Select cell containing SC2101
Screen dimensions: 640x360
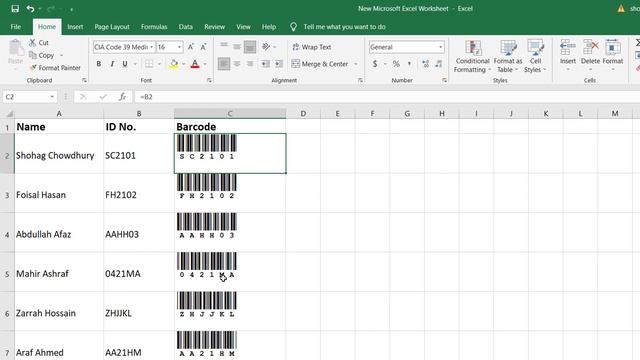click(x=139, y=153)
